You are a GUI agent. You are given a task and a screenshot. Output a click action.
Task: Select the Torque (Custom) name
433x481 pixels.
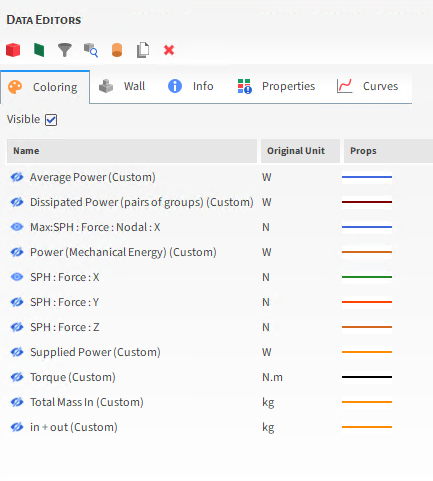point(73,377)
